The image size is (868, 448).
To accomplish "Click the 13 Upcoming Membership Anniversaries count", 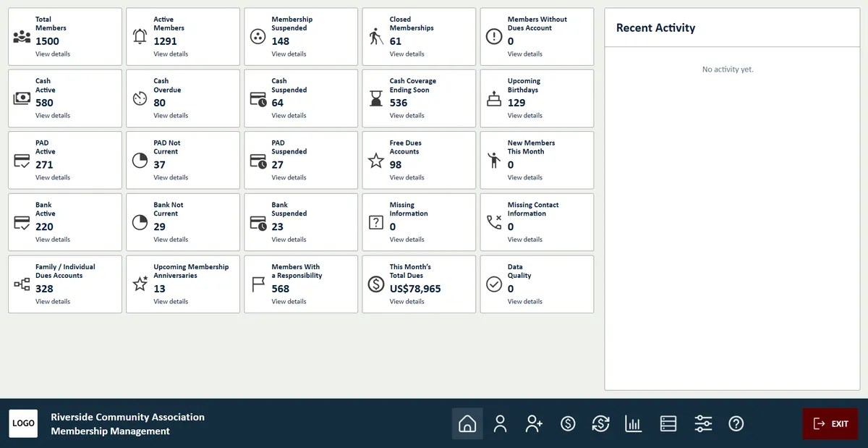I will tap(159, 289).
